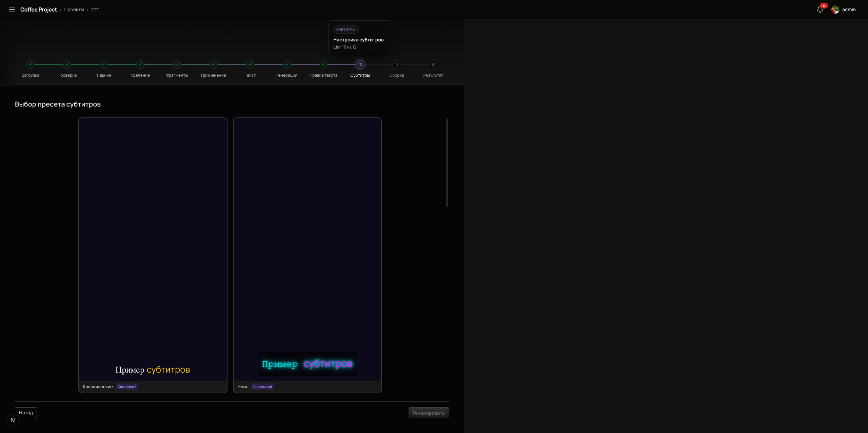
Task: Click the Правка текста step checkmark
Action: tap(323, 64)
